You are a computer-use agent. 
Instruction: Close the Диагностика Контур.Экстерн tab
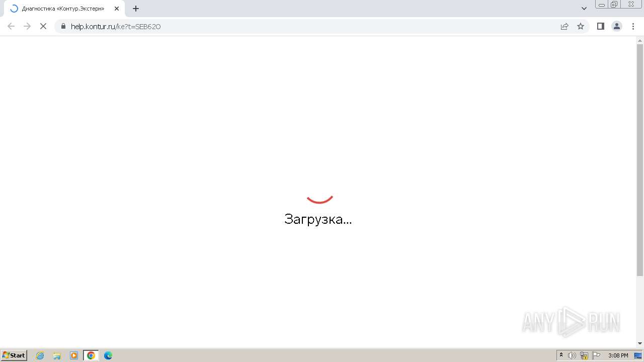tap(117, 9)
